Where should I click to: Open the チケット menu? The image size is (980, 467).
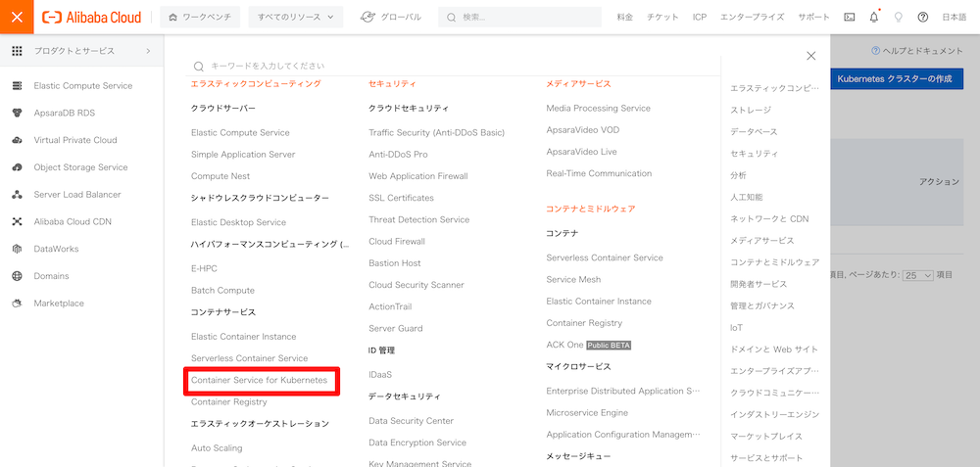coord(662,18)
